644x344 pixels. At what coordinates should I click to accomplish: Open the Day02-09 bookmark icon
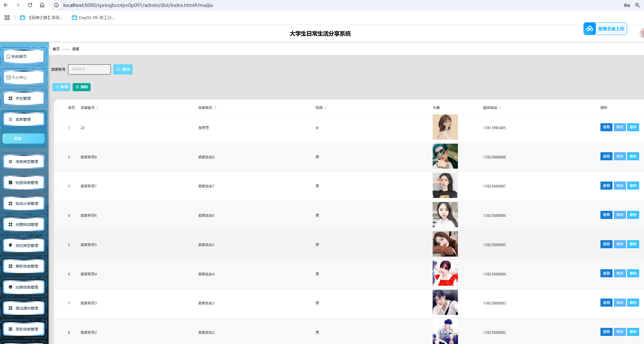tap(74, 17)
